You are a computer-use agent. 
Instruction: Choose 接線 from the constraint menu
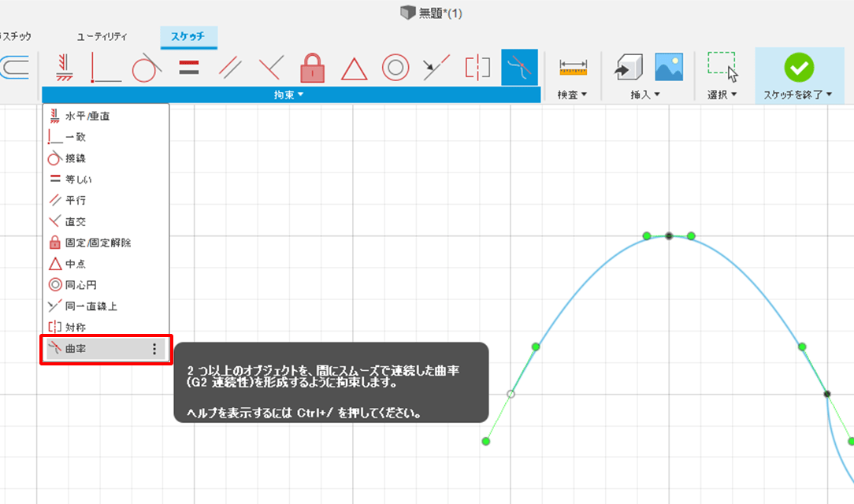[x=106, y=158]
